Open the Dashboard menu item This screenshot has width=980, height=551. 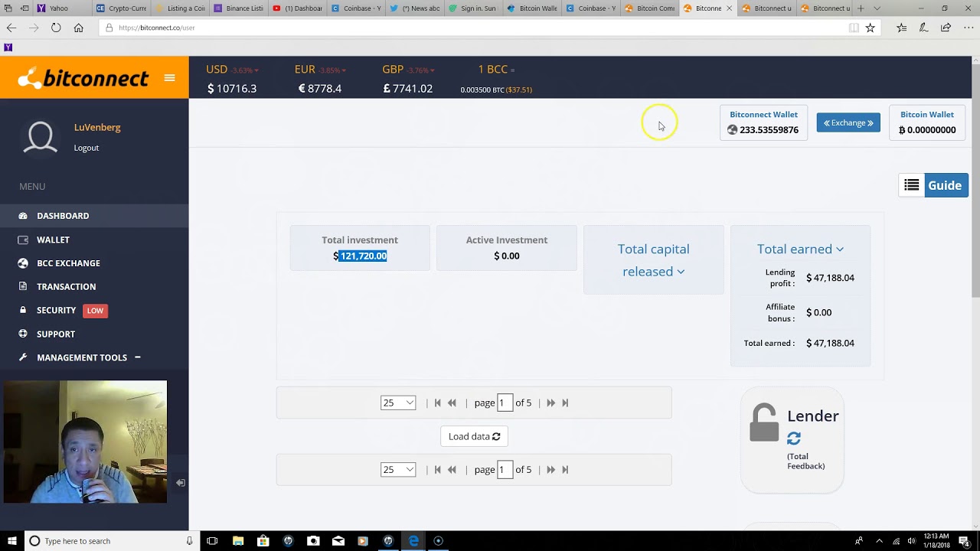pyautogui.click(x=63, y=216)
